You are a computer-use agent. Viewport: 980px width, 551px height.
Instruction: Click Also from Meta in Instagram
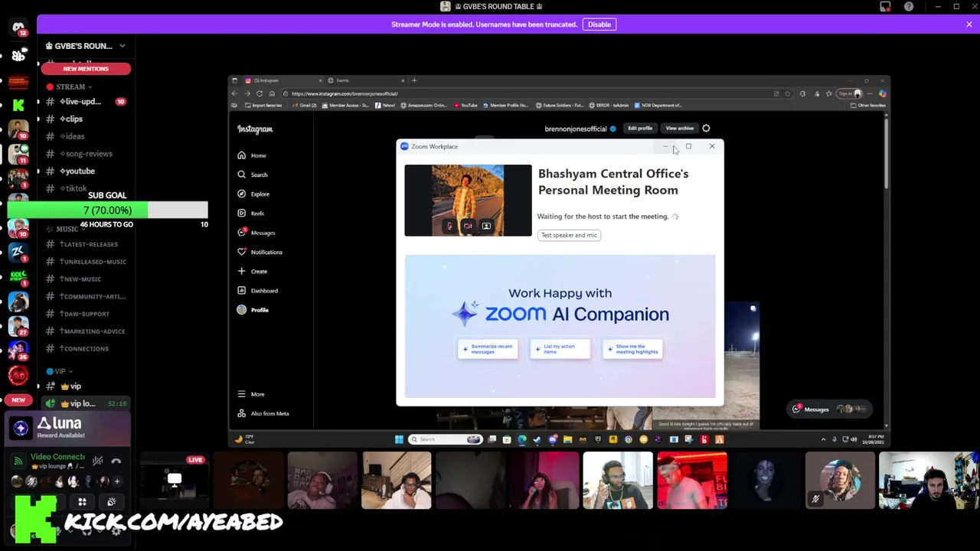click(x=263, y=413)
